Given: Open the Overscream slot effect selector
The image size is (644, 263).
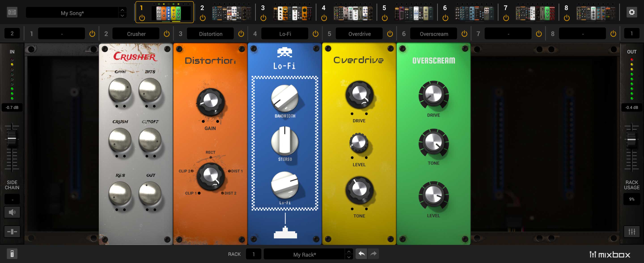Looking at the screenshot, I should tap(434, 34).
